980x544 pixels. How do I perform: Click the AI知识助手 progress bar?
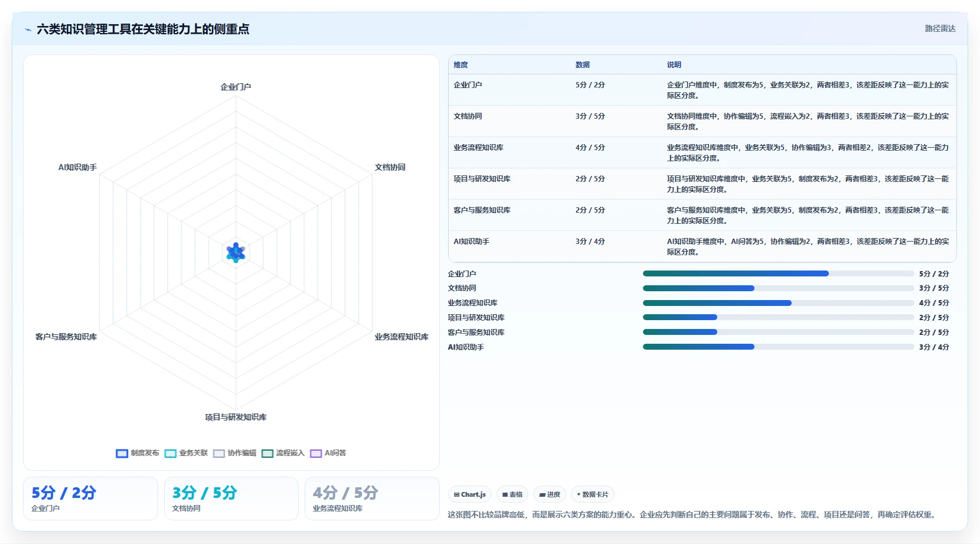coord(778,347)
